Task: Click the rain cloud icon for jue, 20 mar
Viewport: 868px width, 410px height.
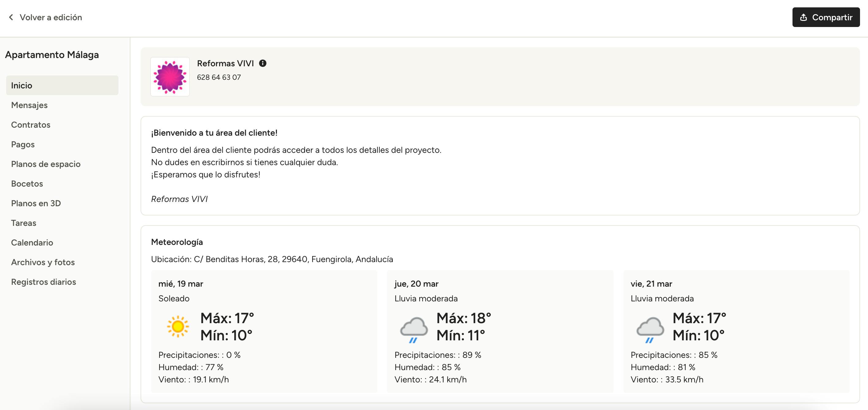Action: coord(414,329)
